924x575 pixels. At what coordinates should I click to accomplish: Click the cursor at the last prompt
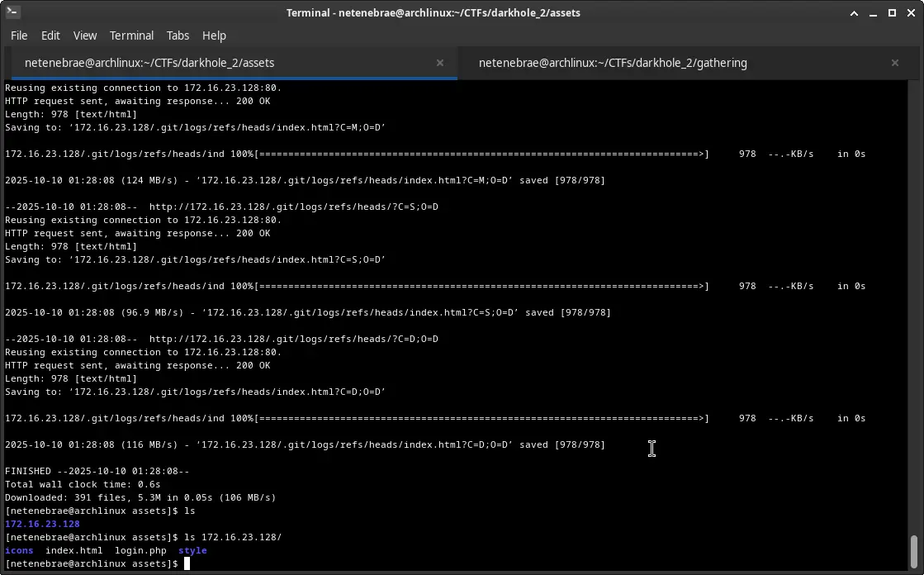(x=187, y=563)
